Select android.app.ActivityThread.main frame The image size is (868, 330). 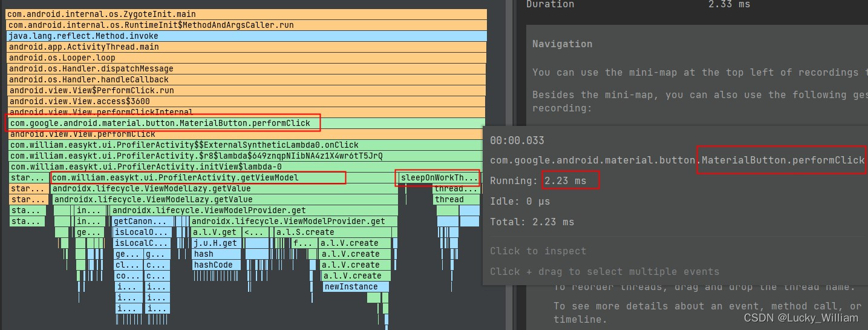[246, 47]
